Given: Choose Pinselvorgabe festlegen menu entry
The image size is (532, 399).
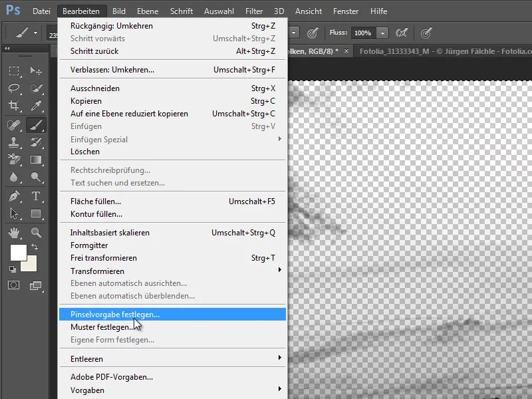Looking at the screenshot, I should (x=173, y=315).
